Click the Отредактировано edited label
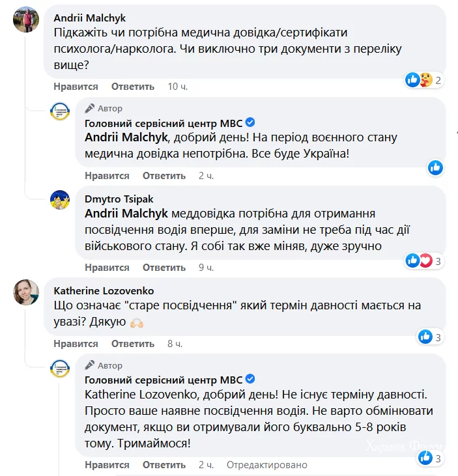This screenshot has height=476, width=458. tap(267, 466)
